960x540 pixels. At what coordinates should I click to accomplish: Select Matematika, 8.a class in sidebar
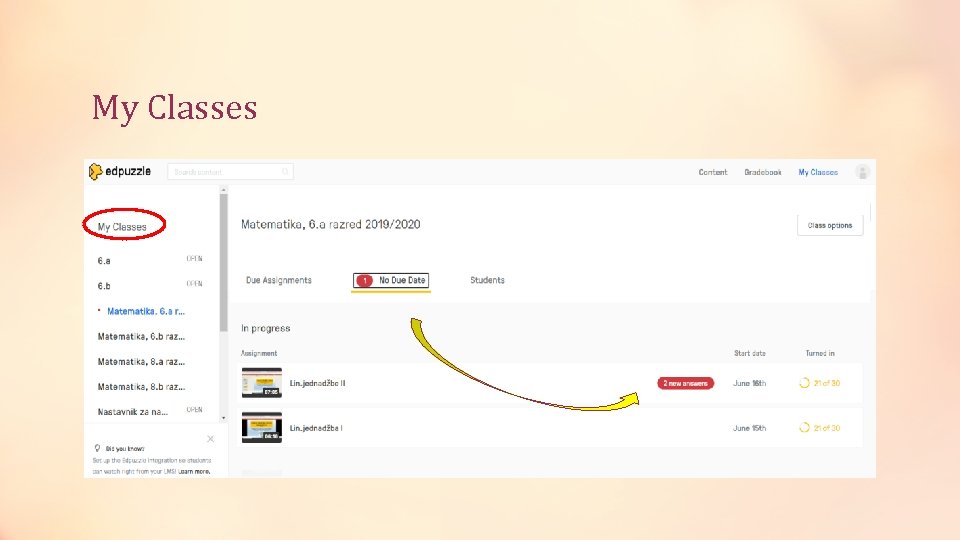[141, 362]
